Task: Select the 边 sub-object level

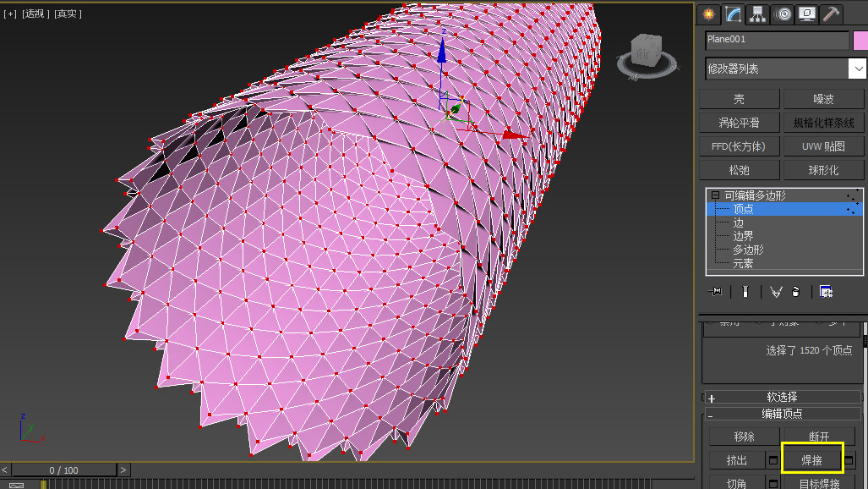Action: coord(738,223)
